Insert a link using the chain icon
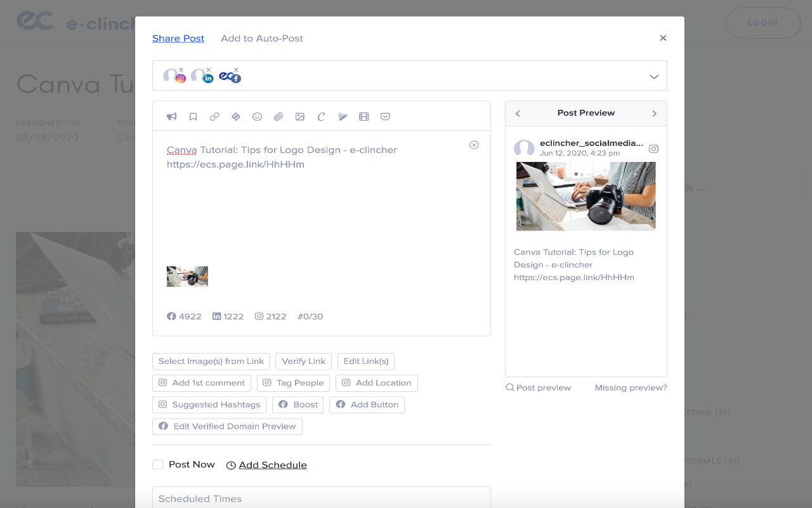The height and width of the screenshot is (508, 812). click(214, 117)
